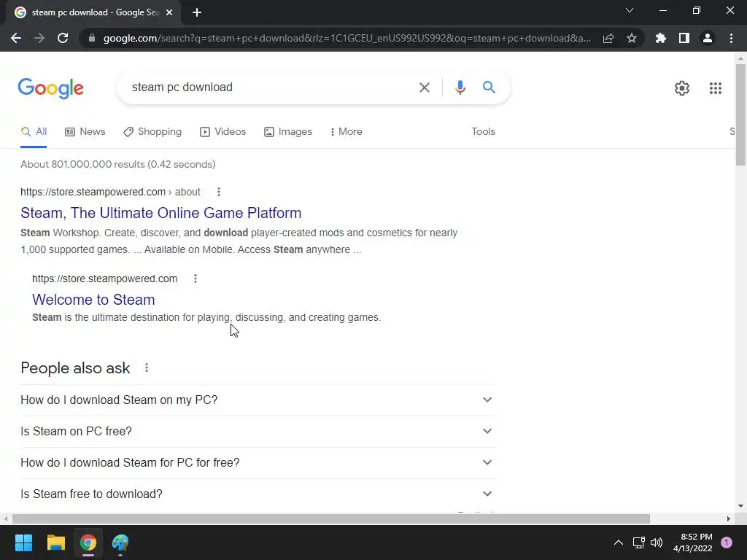Viewport: 747px width, 560px height.
Task: Bookmark this page with the star icon
Action: [x=632, y=38]
